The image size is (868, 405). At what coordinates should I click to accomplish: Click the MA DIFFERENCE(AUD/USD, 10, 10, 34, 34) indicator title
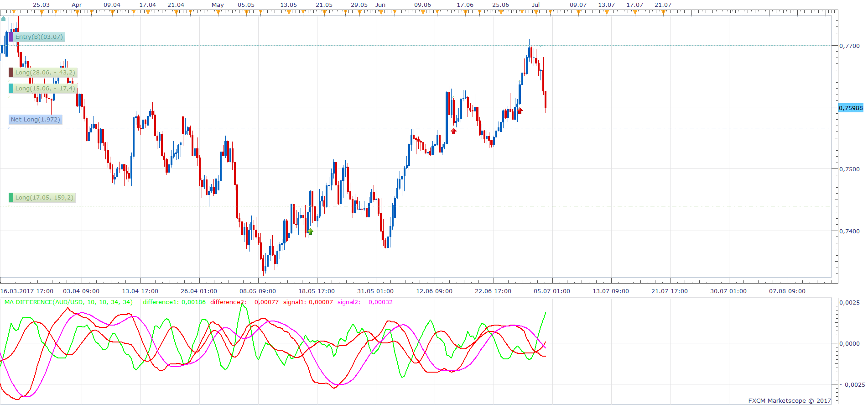(68, 302)
